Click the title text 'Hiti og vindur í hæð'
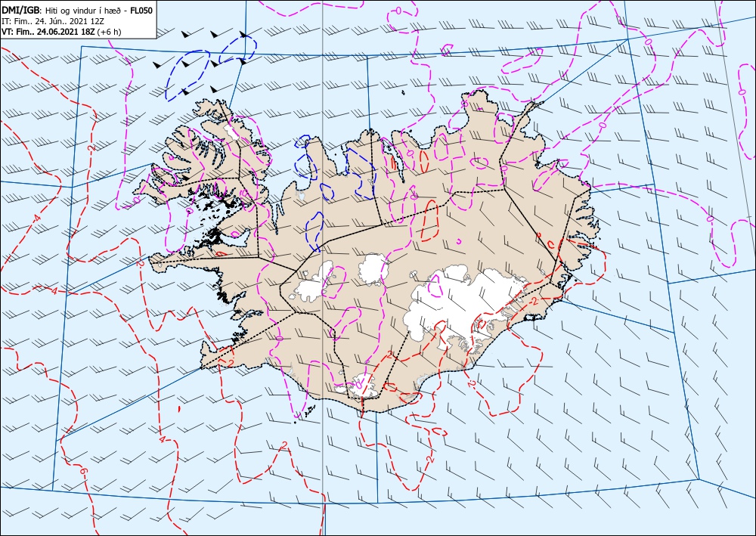 pyautogui.click(x=85, y=10)
